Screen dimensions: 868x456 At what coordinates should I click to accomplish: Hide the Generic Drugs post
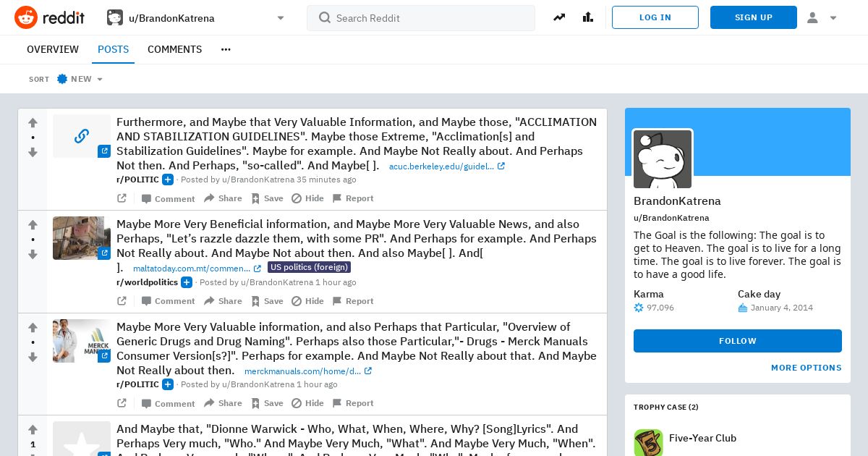(x=307, y=403)
